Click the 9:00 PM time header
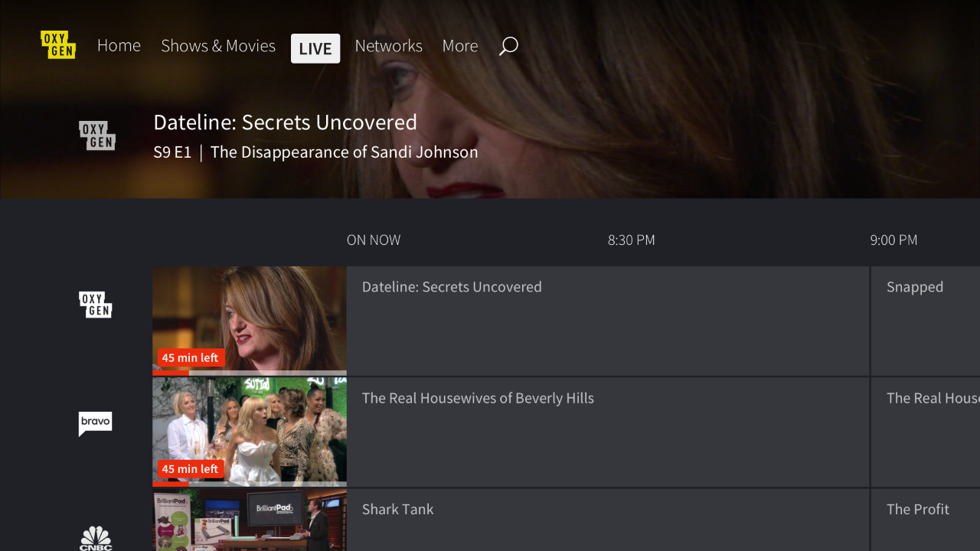980x551 pixels. click(x=893, y=240)
